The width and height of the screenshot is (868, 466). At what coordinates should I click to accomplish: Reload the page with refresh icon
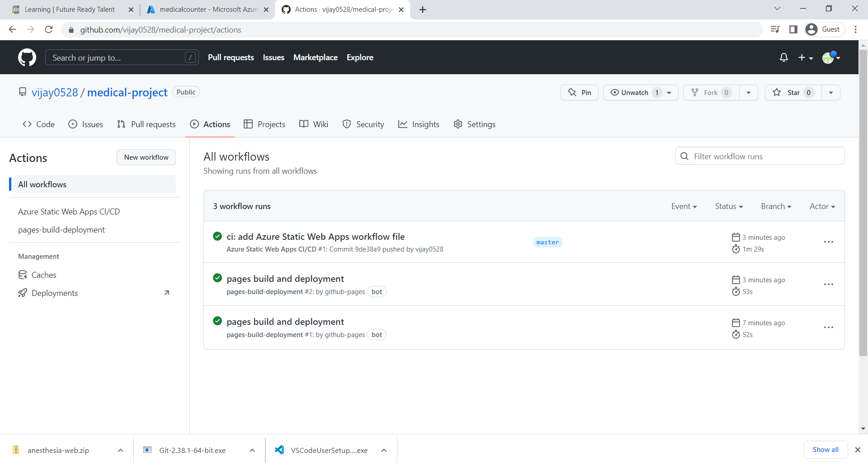click(49, 29)
